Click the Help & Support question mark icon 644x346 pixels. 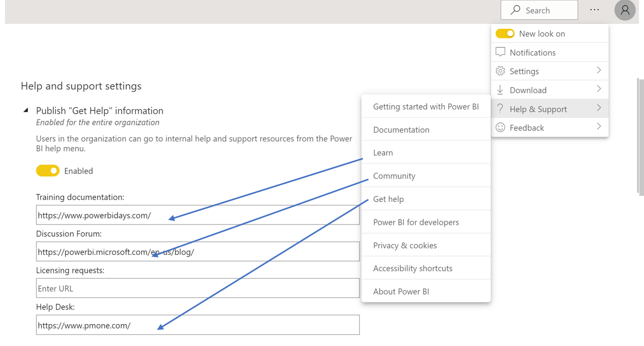point(500,108)
